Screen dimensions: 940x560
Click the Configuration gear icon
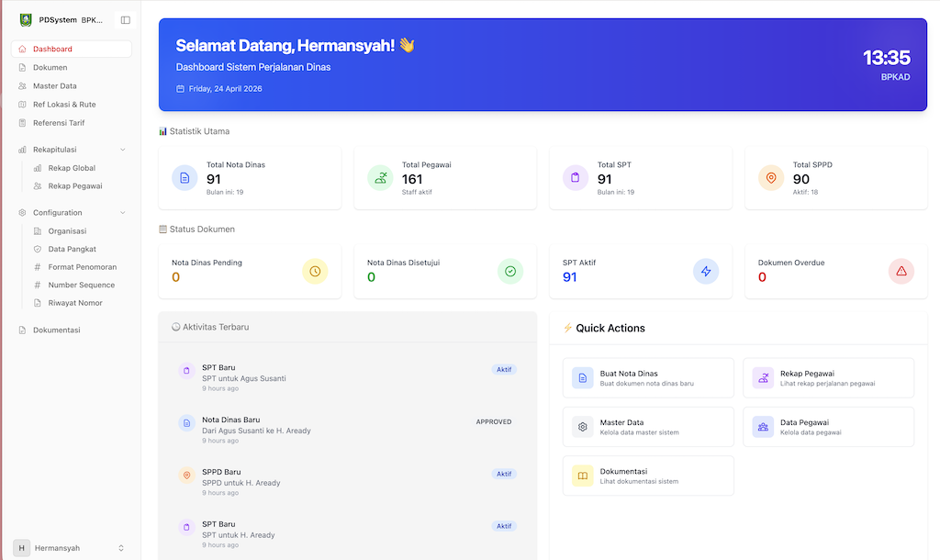pyautogui.click(x=22, y=213)
